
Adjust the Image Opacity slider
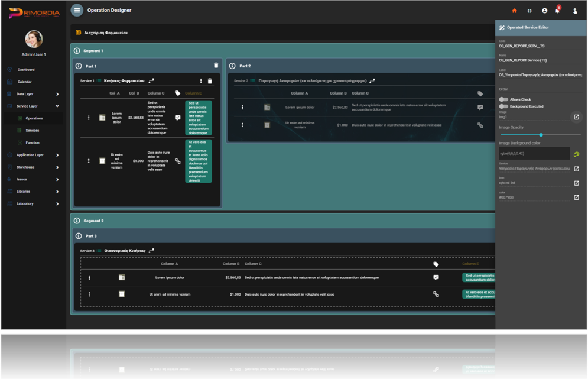[541, 135]
